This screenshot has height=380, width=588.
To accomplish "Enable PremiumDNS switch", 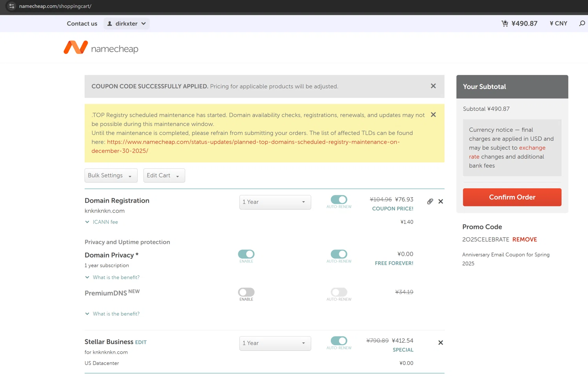I will click(246, 292).
